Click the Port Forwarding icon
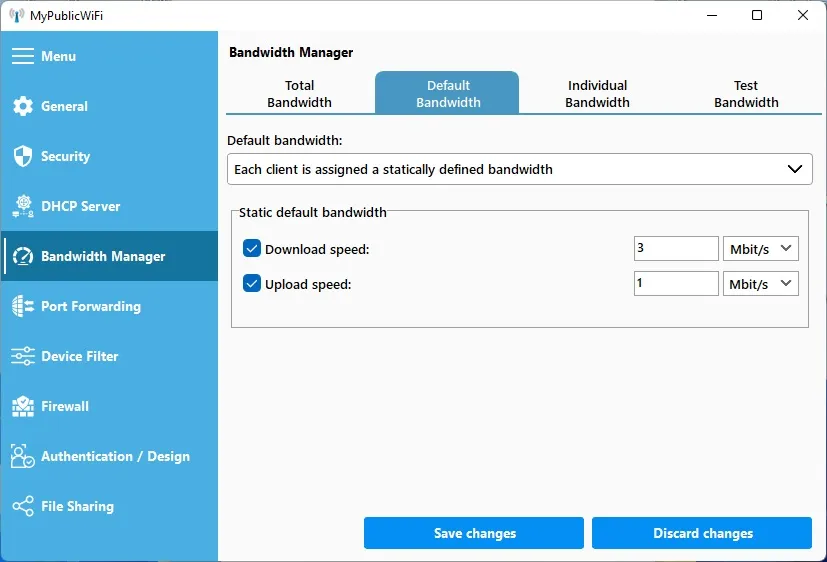Image resolution: width=827 pixels, height=562 pixels. click(22, 306)
